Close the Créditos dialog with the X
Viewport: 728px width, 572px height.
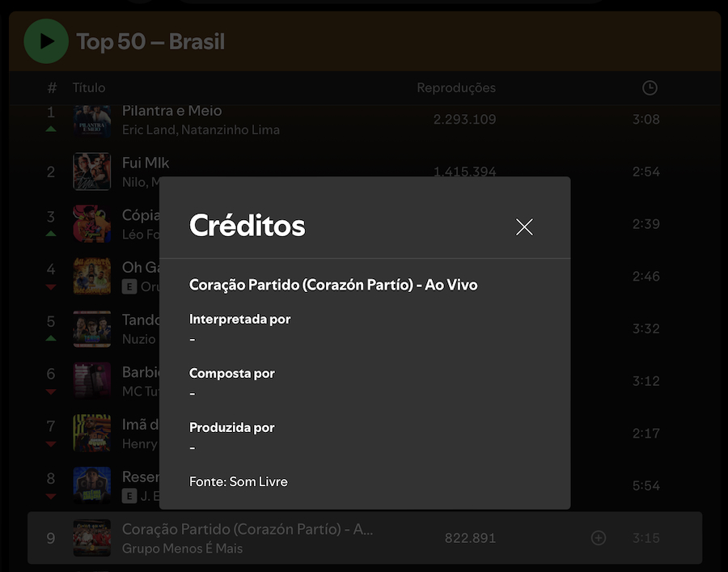coord(524,227)
